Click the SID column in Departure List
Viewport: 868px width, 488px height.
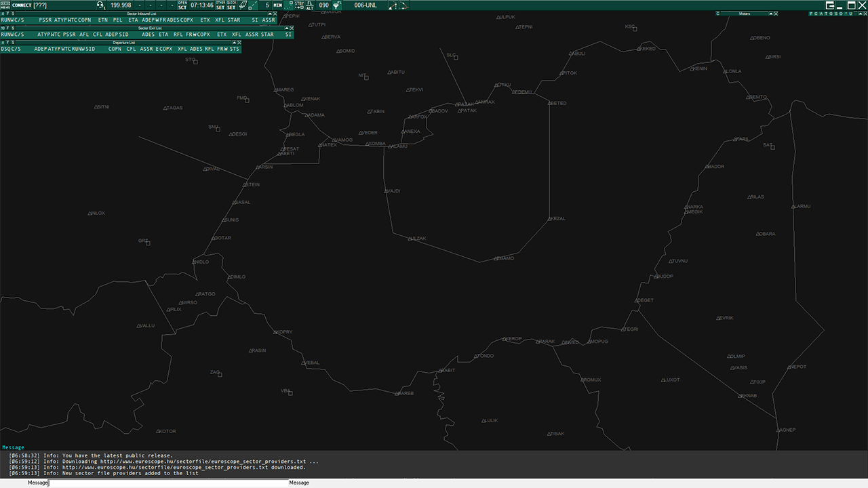coord(91,49)
